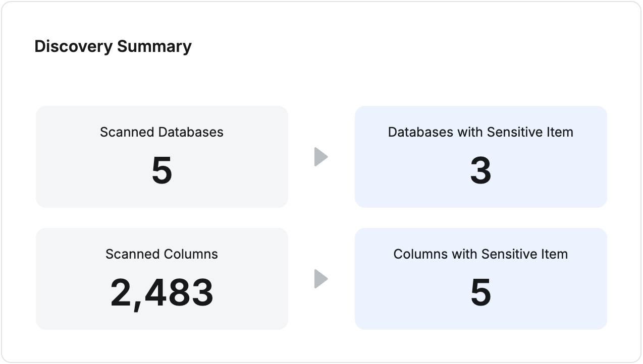This screenshot has height=364, width=643.
Task: Click the sensitive databases count of 3
Action: tap(480, 170)
